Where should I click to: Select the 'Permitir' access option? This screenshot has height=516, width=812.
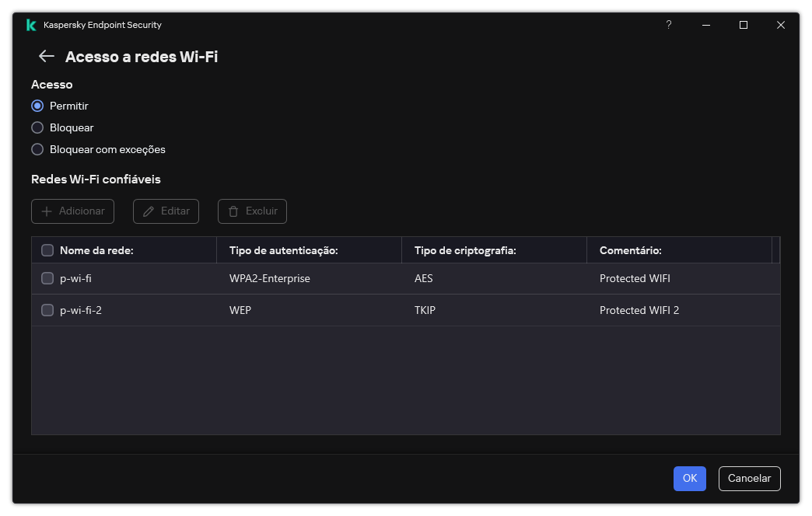coord(37,106)
